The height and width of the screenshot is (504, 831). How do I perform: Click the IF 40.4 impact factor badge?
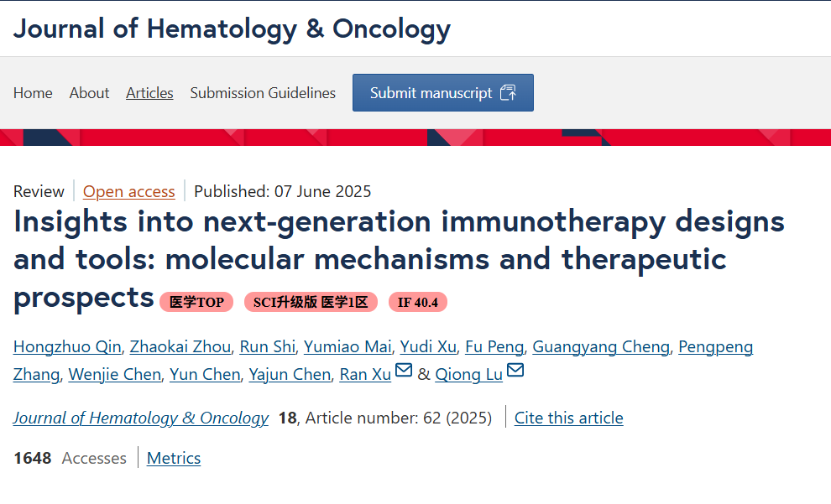click(418, 302)
